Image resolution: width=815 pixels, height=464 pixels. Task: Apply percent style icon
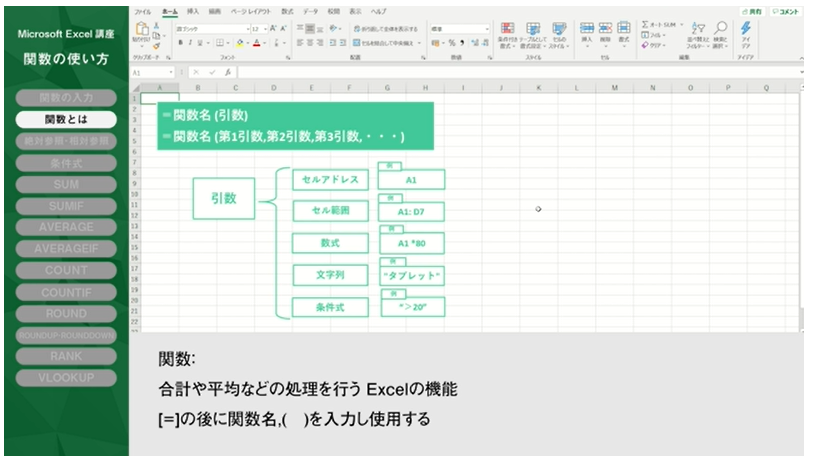tap(452, 43)
